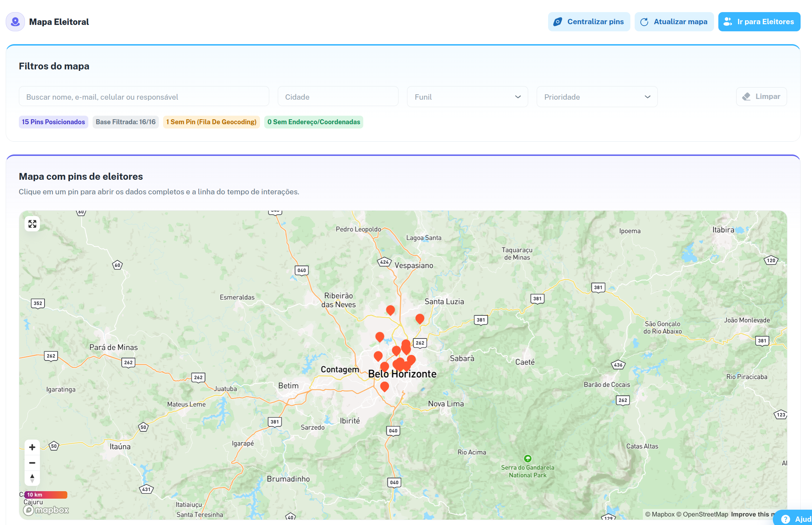Open the Funil dropdown
The width and height of the screenshot is (812, 525).
point(467,96)
